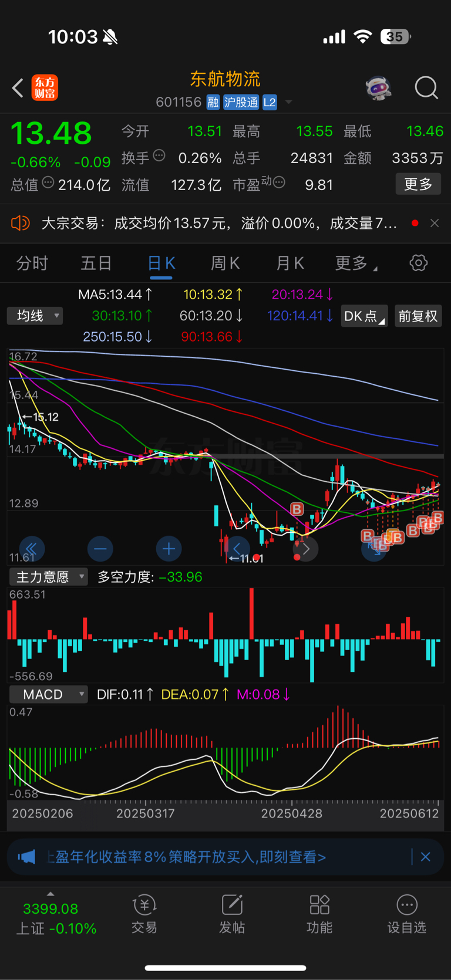Image resolution: width=451 pixels, height=980 pixels.
Task: Move chart cursor left one candle
Action: (237, 549)
